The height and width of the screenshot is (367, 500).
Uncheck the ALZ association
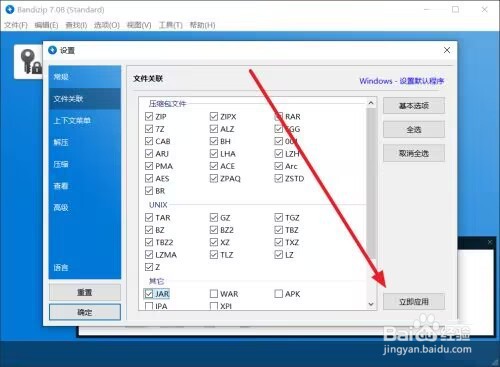point(214,129)
